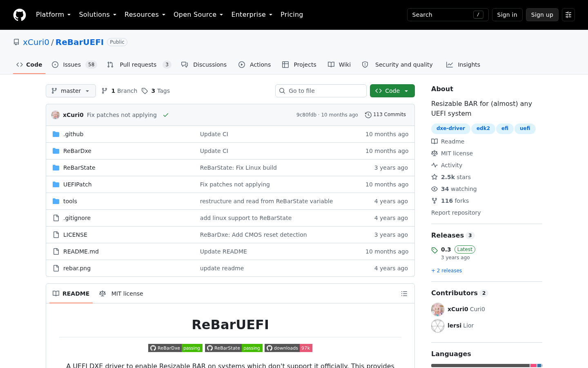
Task: Open the 113 Commits link
Action: click(x=385, y=115)
